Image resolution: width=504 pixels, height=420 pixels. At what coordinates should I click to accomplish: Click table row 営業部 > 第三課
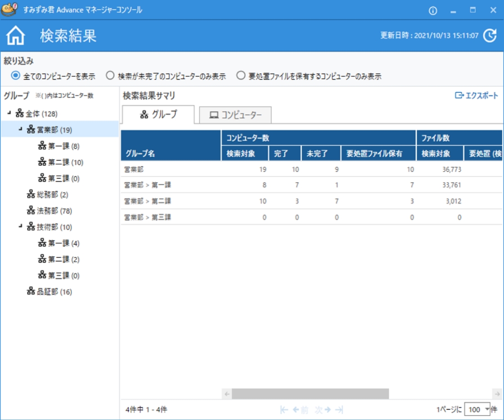pos(311,217)
